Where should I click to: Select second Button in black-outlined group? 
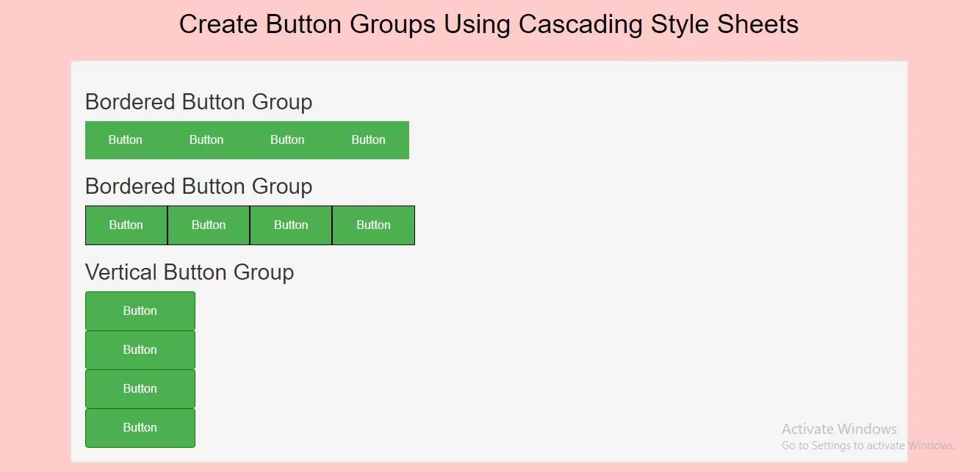tap(209, 225)
